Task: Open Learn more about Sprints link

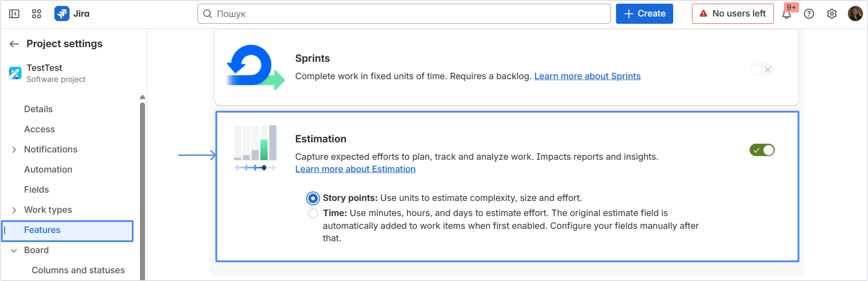Action: click(587, 76)
